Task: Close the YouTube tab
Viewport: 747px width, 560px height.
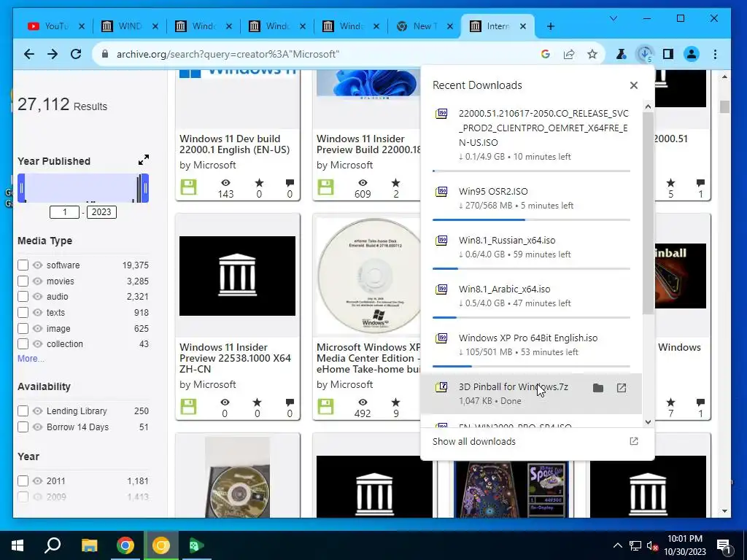Action: (x=82, y=26)
